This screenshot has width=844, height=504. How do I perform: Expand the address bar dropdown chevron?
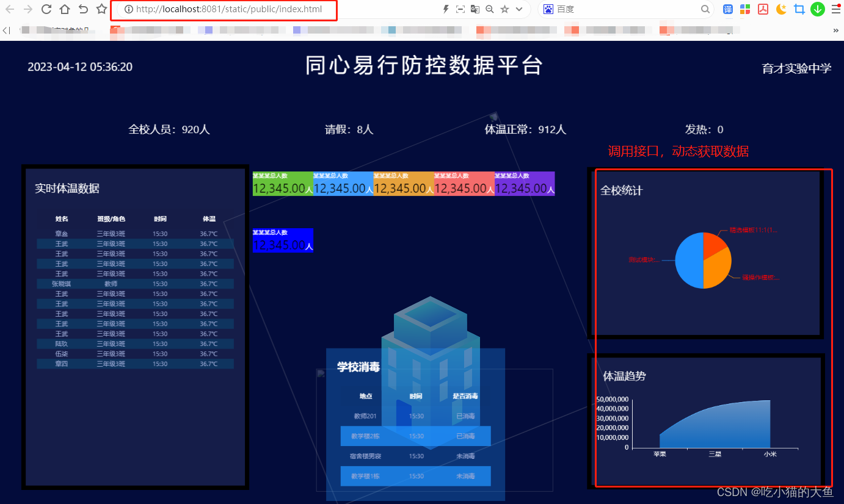(x=519, y=9)
